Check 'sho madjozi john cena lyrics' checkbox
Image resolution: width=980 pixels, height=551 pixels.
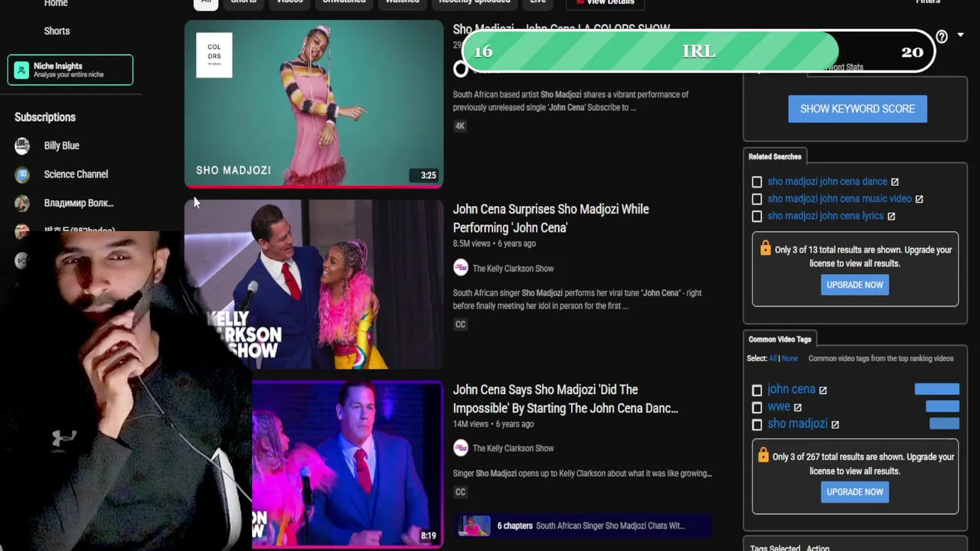756,217
